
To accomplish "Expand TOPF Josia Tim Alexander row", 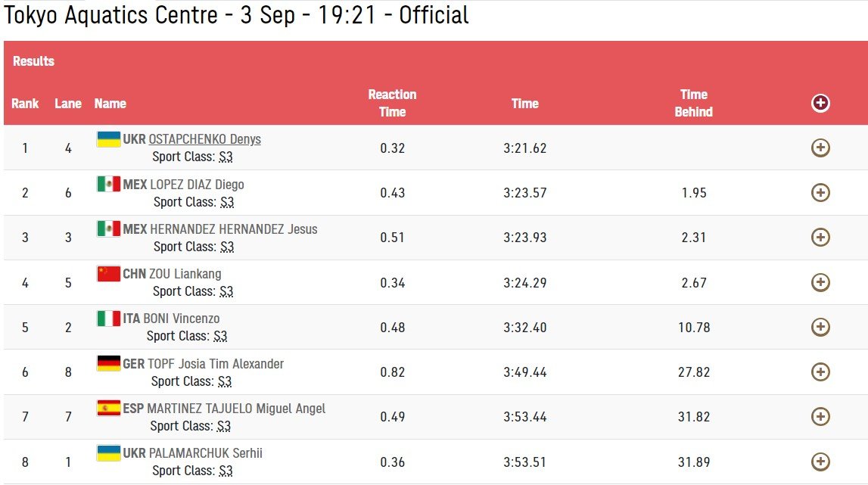I will (x=820, y=372).
